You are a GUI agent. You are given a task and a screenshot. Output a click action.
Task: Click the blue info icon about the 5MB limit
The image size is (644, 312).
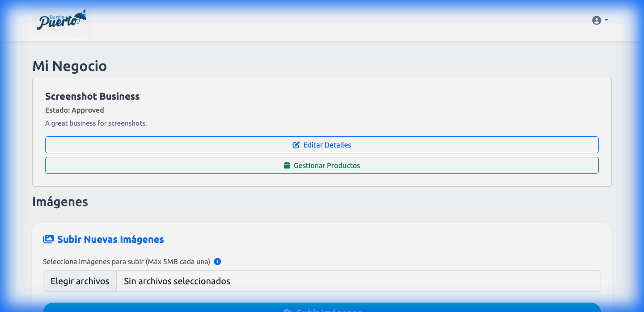coord(218,261)
